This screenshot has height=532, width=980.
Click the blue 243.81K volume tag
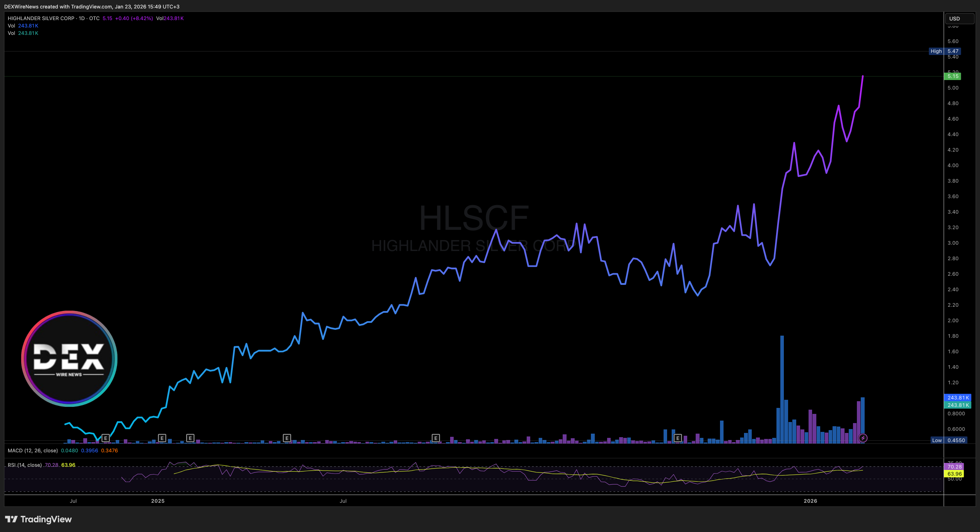957,398
